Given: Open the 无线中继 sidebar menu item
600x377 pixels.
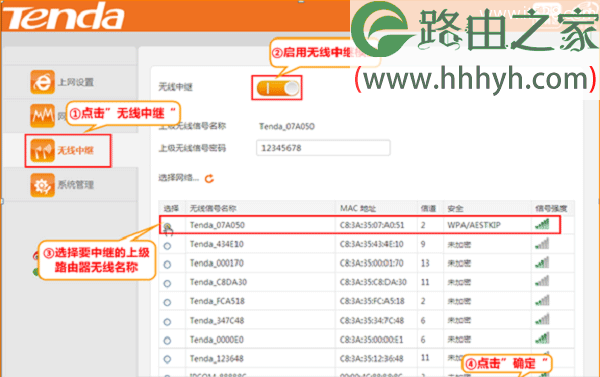Looking at the screenshot, I should (68, 150).
